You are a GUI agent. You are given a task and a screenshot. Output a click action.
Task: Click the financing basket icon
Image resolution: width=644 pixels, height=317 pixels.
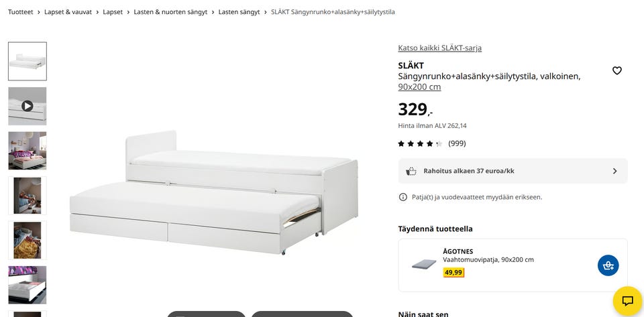pos(411,171)
